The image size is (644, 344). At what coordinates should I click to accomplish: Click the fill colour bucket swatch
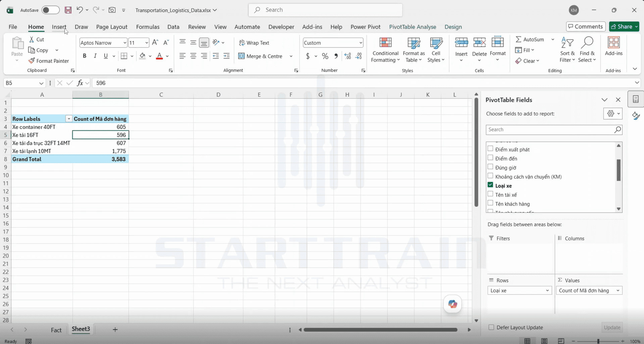pos(143,56)
